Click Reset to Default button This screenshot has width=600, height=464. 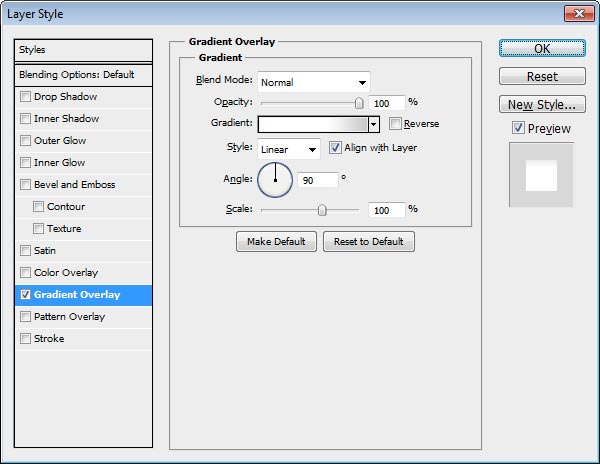click(368, 241)
